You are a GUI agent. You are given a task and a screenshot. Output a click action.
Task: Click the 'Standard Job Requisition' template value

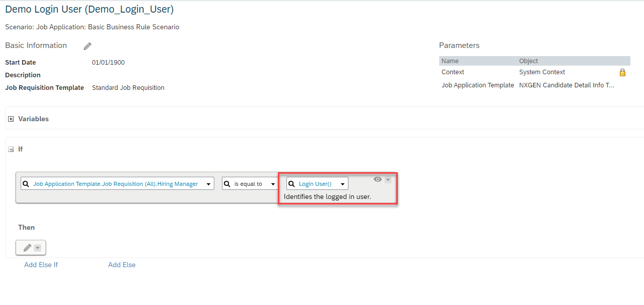tap(128, 88)
